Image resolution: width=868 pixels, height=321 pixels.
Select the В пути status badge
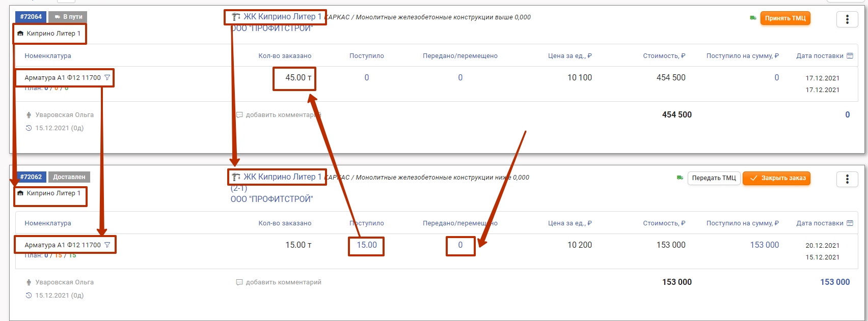pos(68,17)
